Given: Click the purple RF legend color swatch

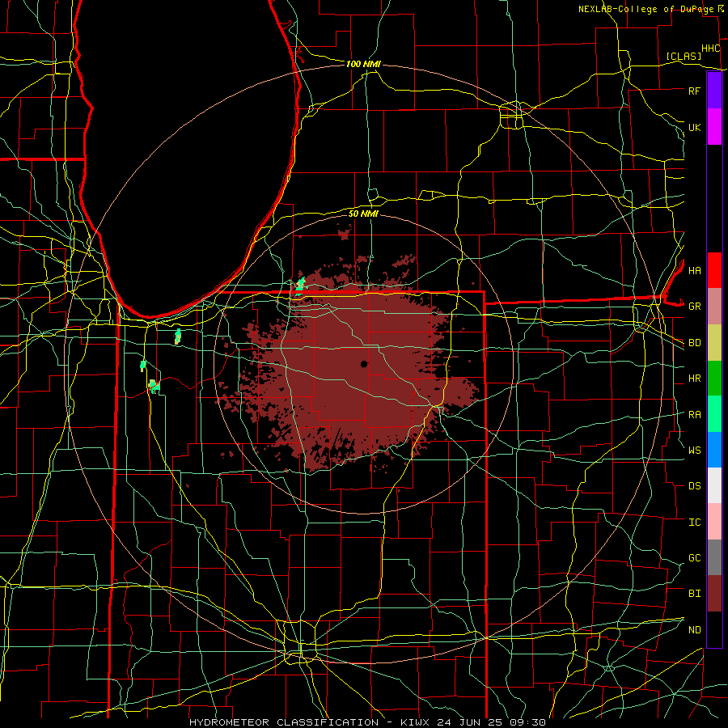Looking at the screenshot, I should tap(714, 91).
